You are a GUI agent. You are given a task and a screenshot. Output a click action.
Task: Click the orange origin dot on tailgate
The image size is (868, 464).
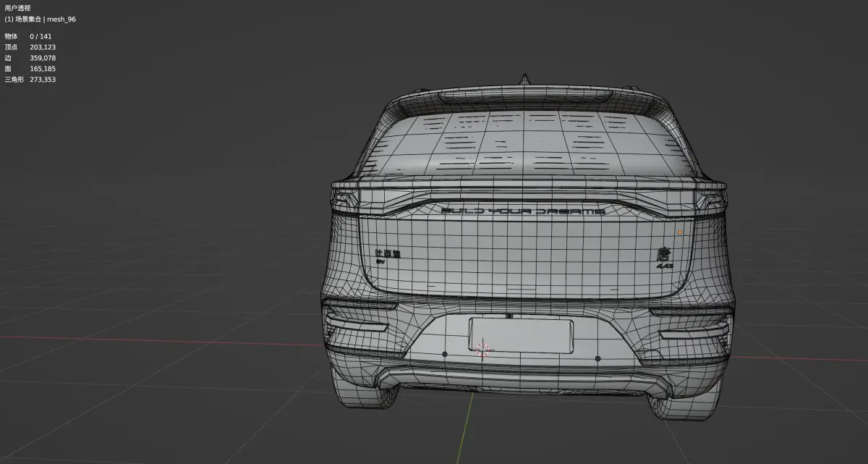[x=679, y=232]
